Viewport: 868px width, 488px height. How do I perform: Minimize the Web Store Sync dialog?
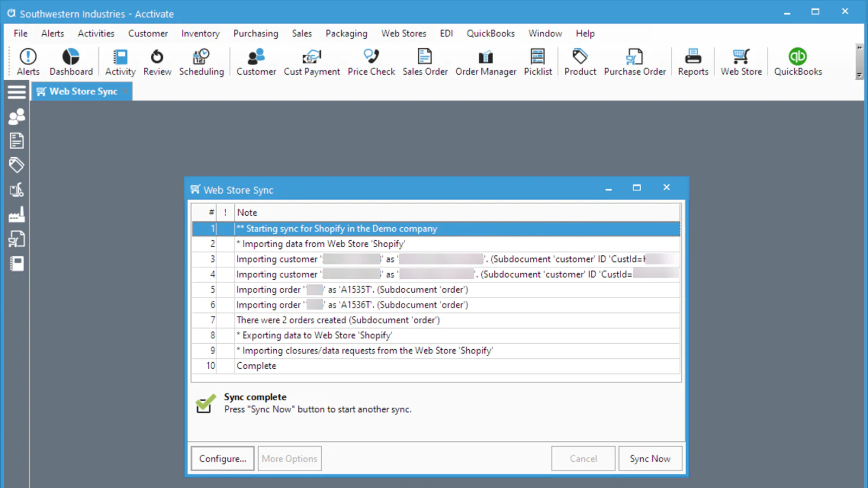pos(608,188)
